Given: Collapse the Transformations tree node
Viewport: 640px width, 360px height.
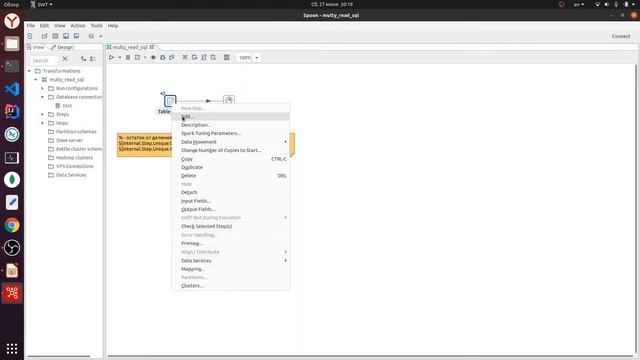Looking at the screenshot, I should coord(29,71).
